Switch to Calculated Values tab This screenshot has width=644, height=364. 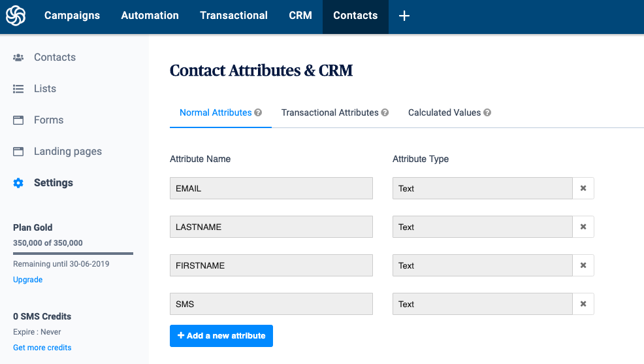pyautogui.click(x=444, y=112)
